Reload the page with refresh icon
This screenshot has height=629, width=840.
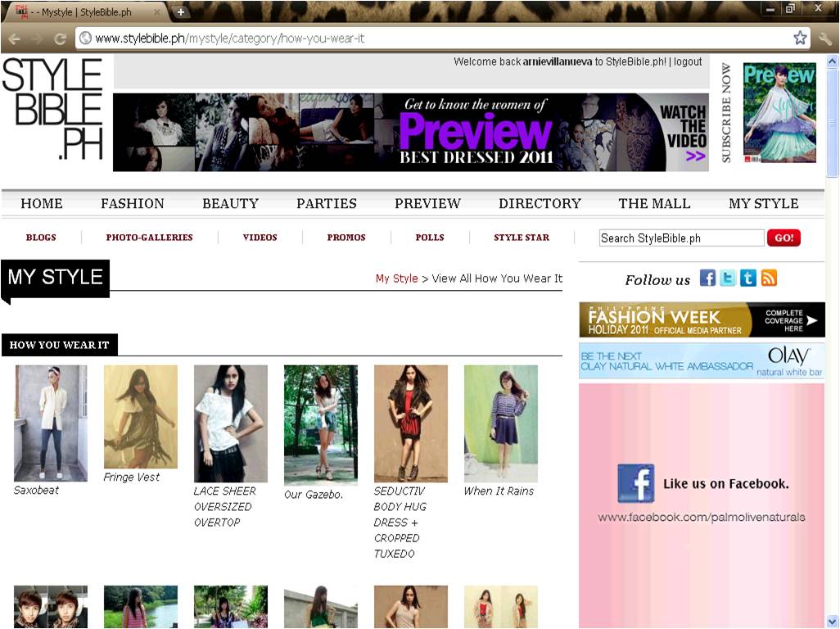point(60,38)
